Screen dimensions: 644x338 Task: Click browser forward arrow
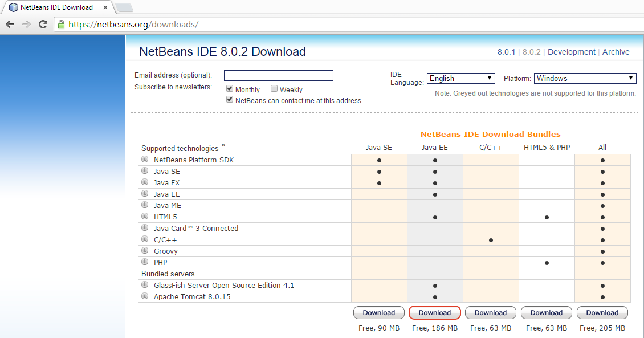click(x=26, y=25)
